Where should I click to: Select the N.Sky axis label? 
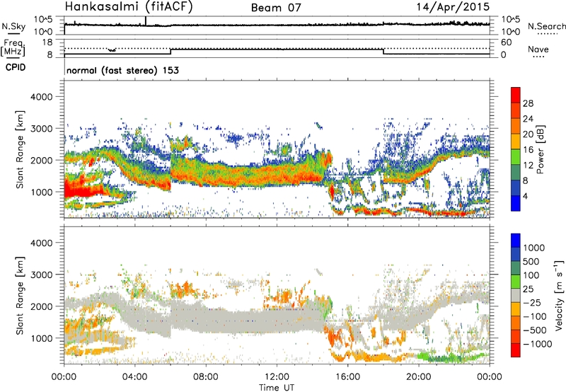13,26
